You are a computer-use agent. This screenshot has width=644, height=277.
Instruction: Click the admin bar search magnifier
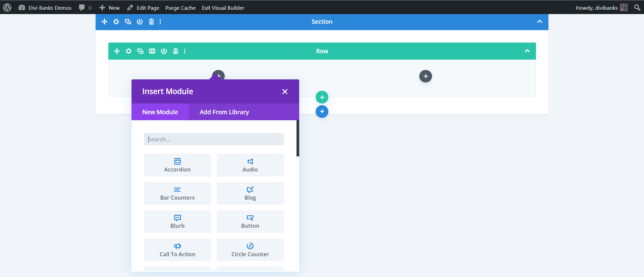click(x=637, y=8)
